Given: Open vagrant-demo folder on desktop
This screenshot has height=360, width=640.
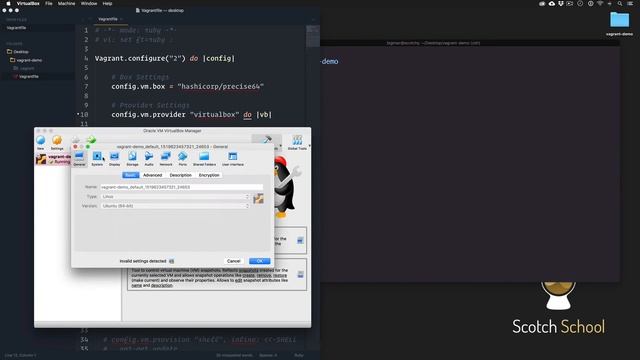Looking at the screenshot, I should (x=619, y=24).
